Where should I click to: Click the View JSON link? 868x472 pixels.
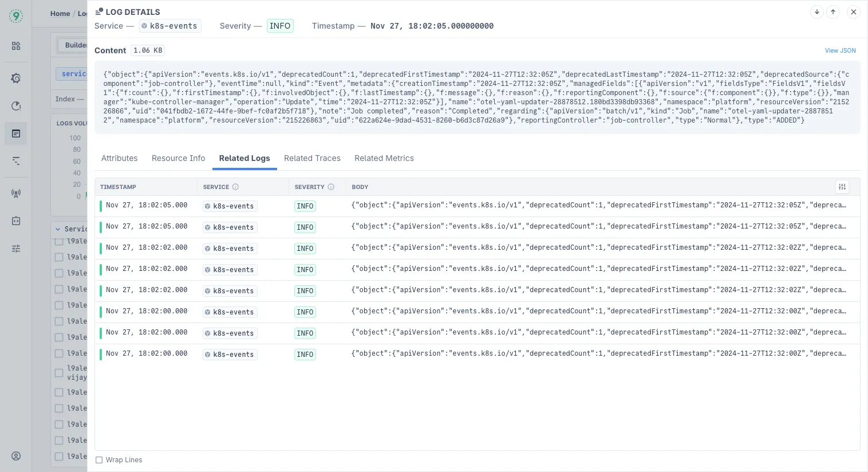840,50
